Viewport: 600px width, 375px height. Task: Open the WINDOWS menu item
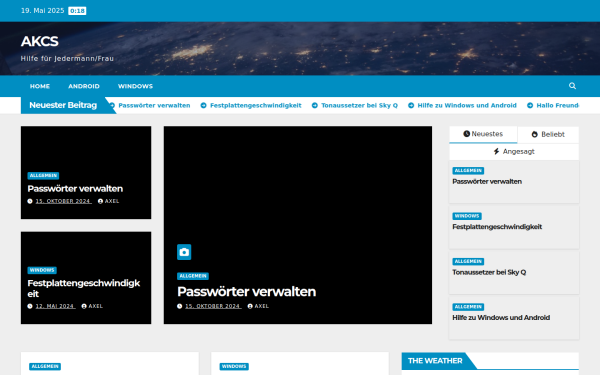click(135, 86)
